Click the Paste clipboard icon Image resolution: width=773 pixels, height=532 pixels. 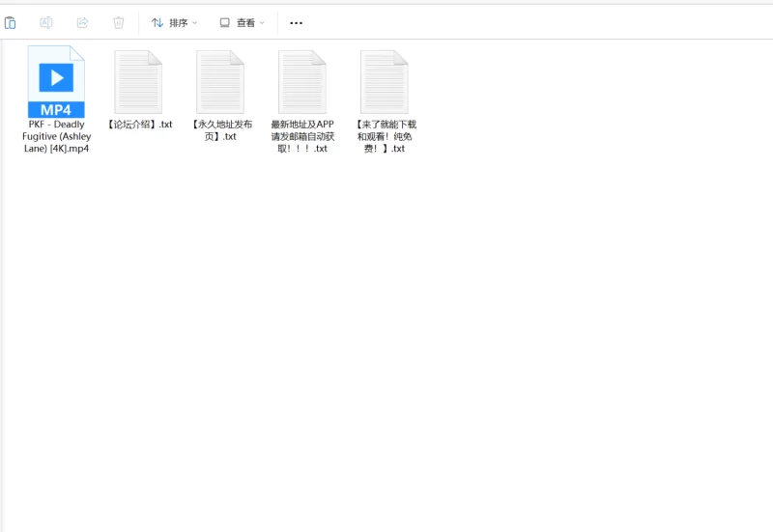[11, 22]
